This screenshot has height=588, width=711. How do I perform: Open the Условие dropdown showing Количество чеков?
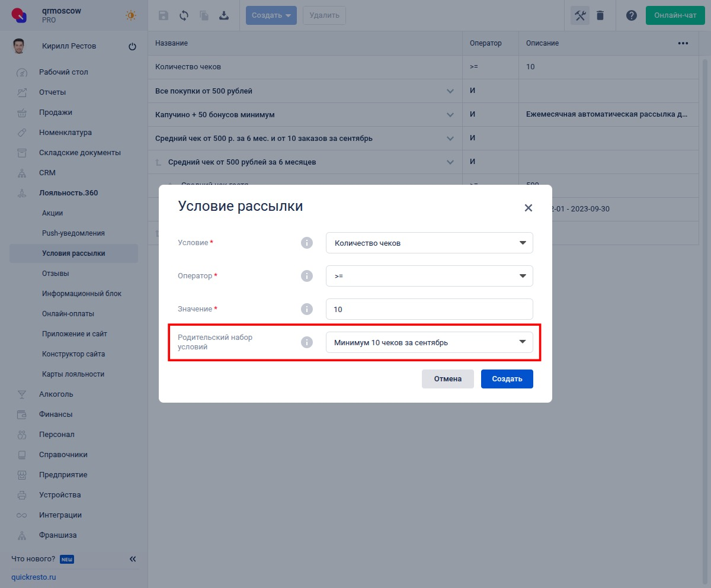(430, 243)
